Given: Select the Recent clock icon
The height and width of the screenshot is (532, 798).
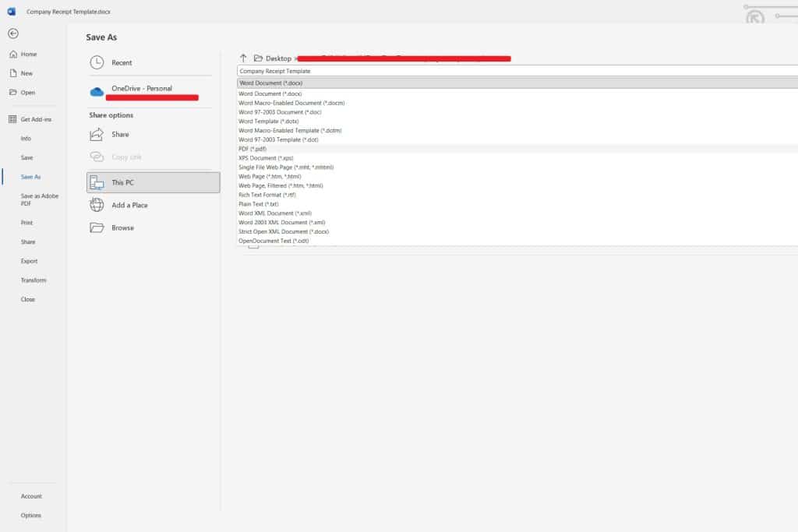Looking at the screenshot, I should click(x=99, y=62).
